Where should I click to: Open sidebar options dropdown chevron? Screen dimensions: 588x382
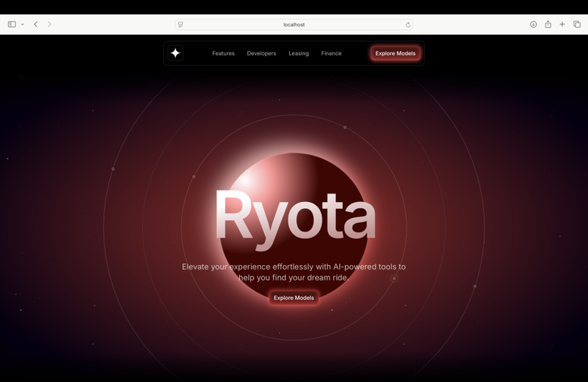[23, 24]
